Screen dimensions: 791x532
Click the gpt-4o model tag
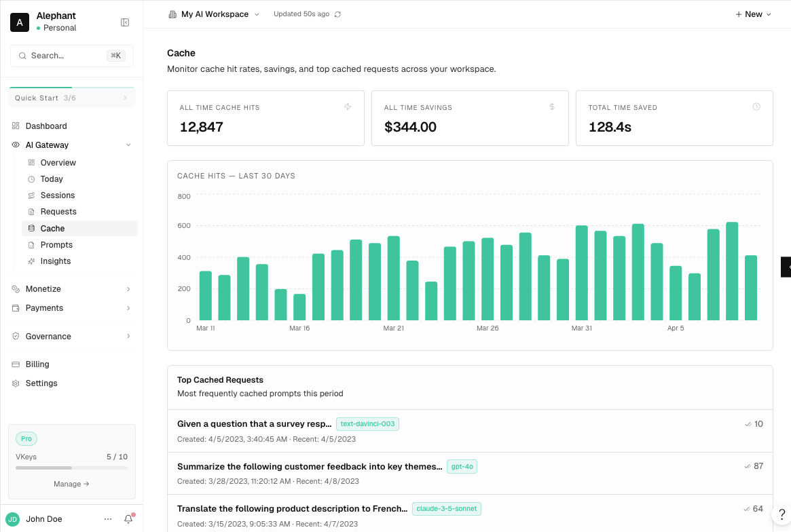(462, 466)
